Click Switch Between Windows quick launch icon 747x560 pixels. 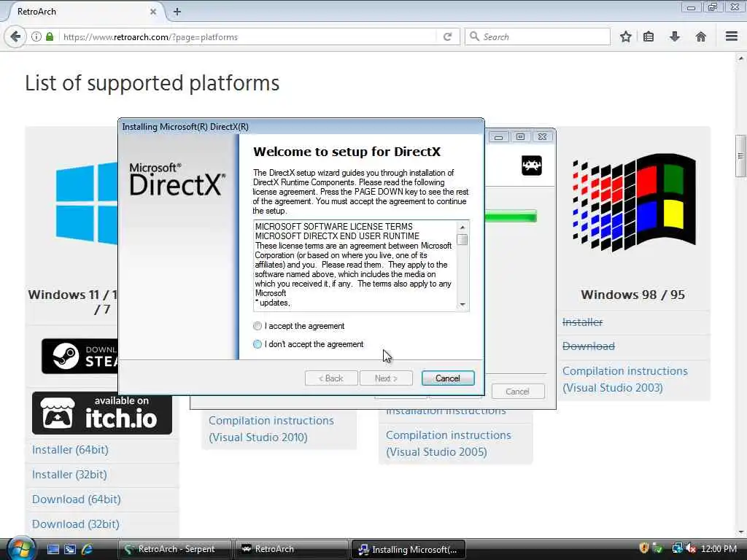point(70,549)
